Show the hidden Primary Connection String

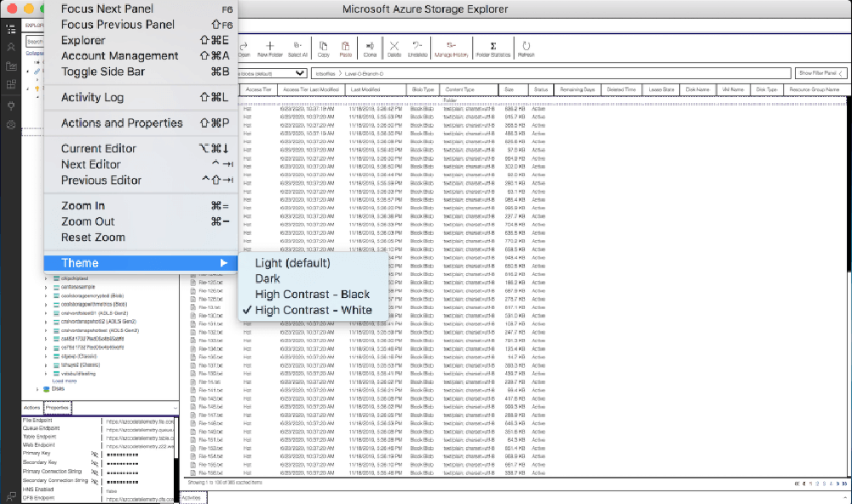[x=95, y=472]
